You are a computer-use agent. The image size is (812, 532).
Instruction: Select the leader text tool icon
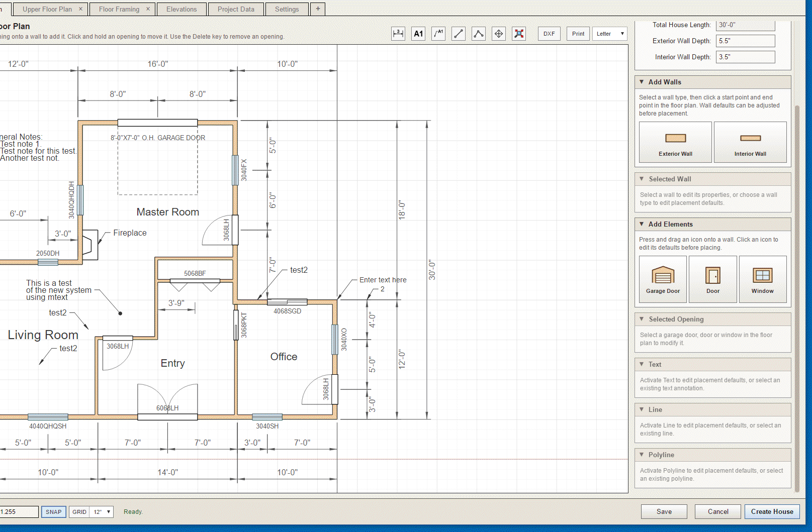coord(438,34)
